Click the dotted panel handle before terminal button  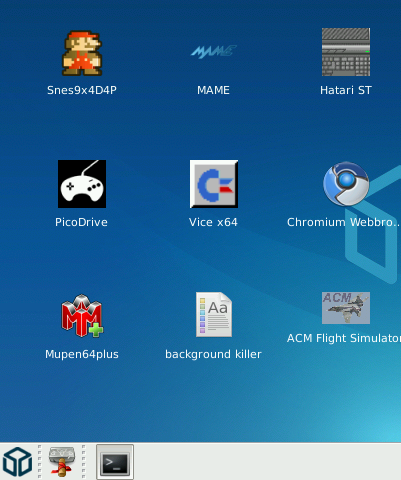pyautogui.click(x=84, y=462)
